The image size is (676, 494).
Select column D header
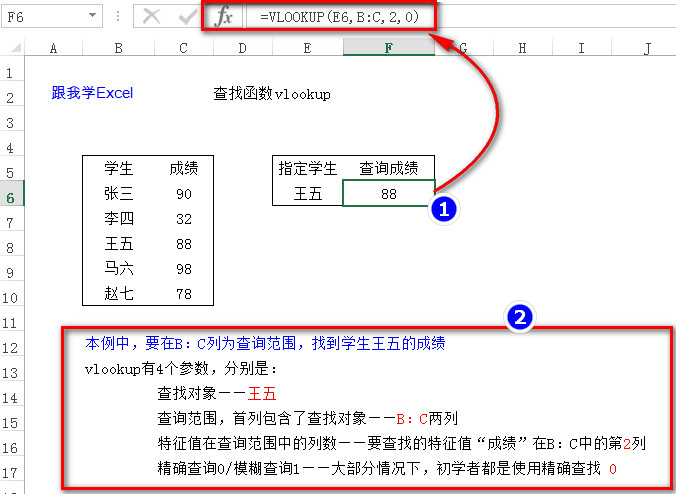[x=243, y=48]
